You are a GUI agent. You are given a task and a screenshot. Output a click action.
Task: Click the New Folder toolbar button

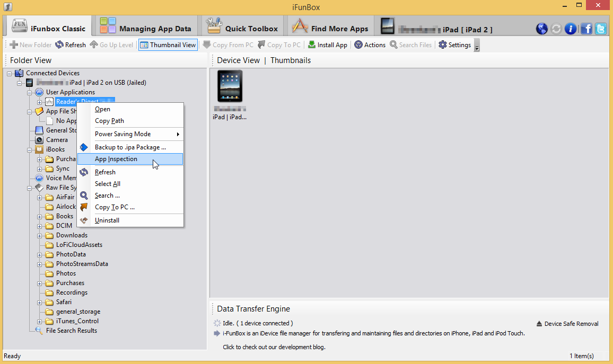point(31,45)
